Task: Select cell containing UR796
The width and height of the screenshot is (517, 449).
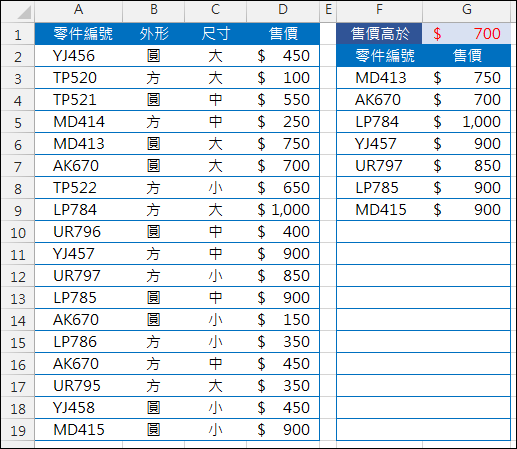Action: point(79,232)
